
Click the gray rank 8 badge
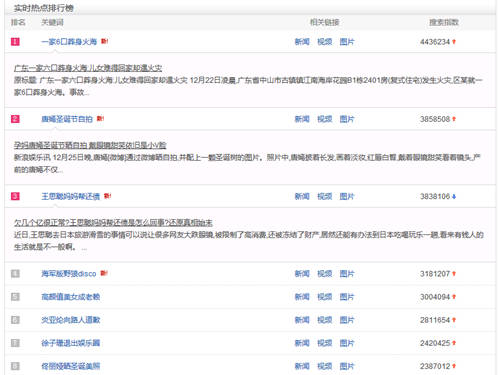(15, 366)
